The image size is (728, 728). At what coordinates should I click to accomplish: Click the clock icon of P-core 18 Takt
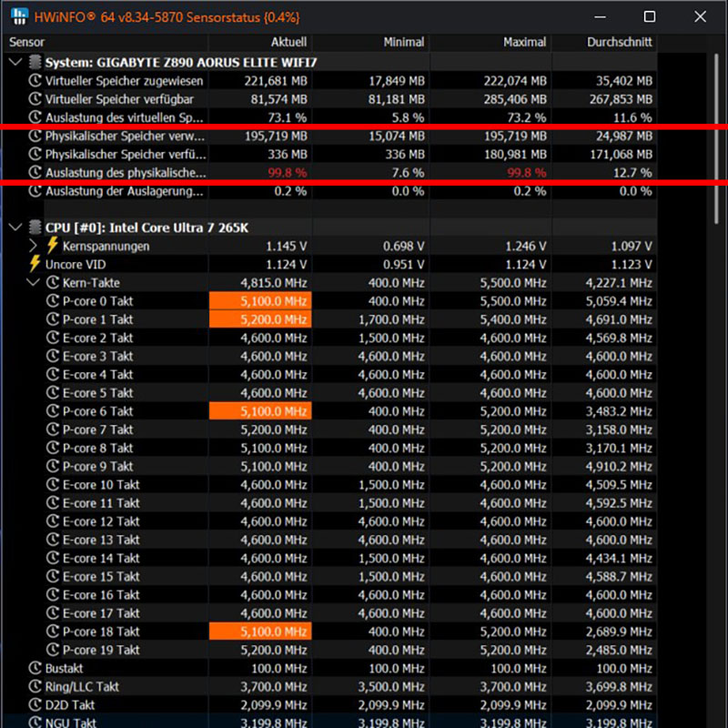pyautogui.click(x=53, y=631)
